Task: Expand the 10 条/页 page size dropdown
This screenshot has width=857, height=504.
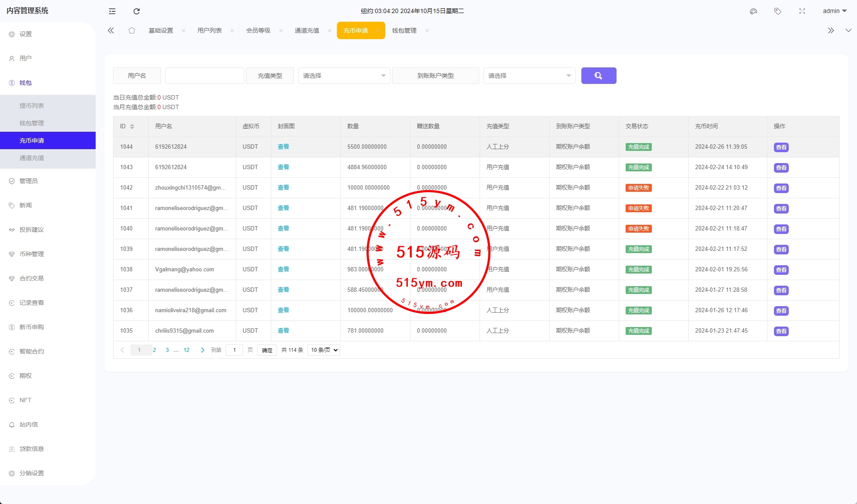Action: pos(323,350)
